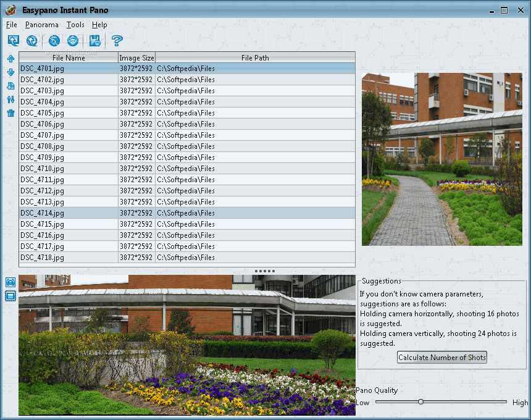The width and height of the screenshot is (531, 420).
Task: Select the DSC_4718.jpg row
Action: point(187,258)
